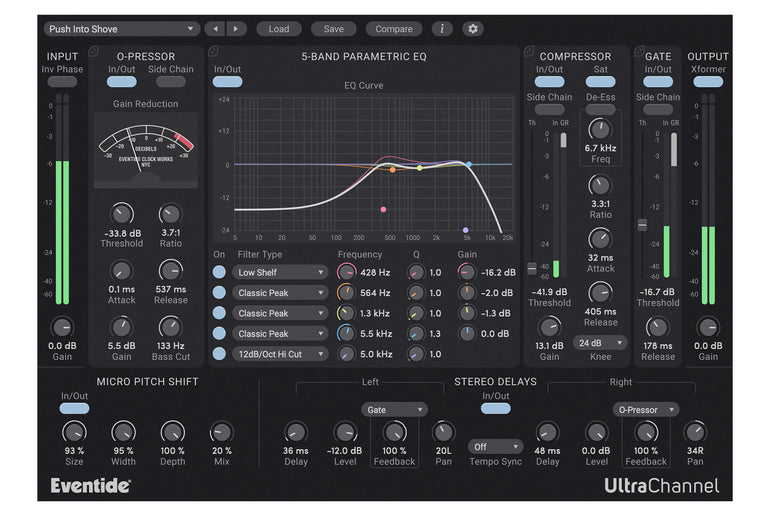Click De-Ess 6.7 kHz Freq knob
The width and height of the screenshot is (770, 515).
click(600, 130)
